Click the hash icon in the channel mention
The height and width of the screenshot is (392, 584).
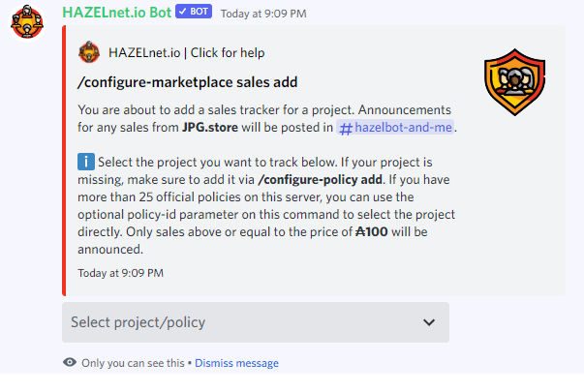(346, 128)
